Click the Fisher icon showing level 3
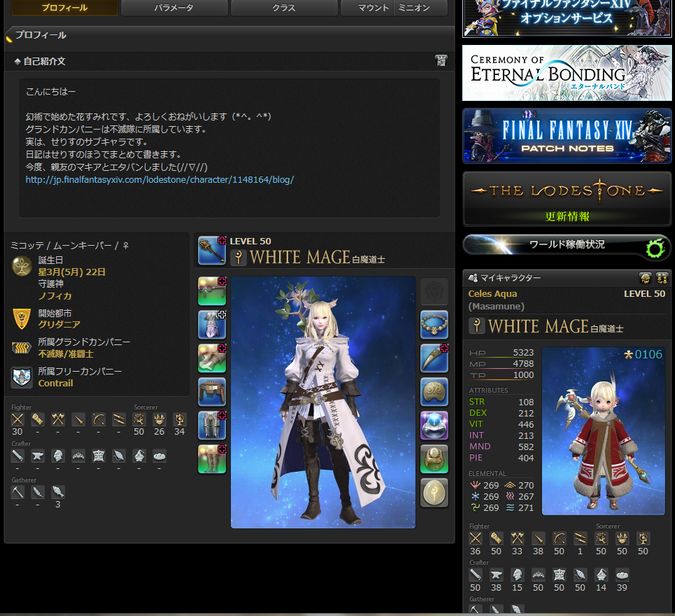This screenshot has width=675, height=616. pyautogui.click(x=58, y=492)
